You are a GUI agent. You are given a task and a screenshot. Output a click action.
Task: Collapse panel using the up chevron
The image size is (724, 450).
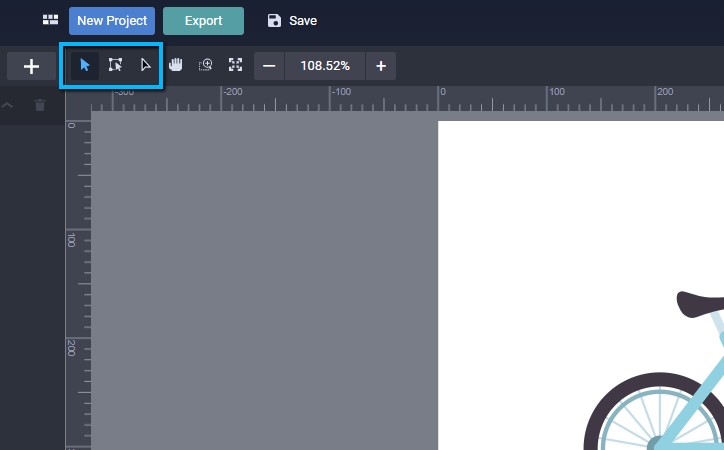click(8, 105)
